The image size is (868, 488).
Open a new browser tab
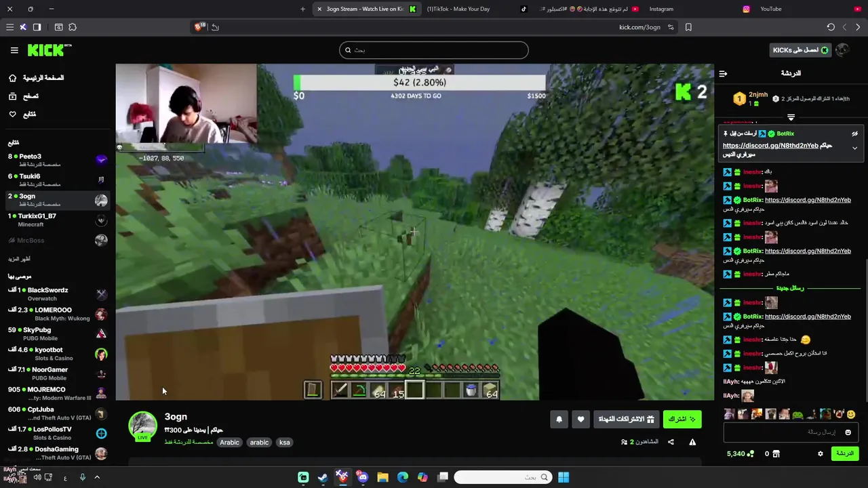tap(302, 9)
